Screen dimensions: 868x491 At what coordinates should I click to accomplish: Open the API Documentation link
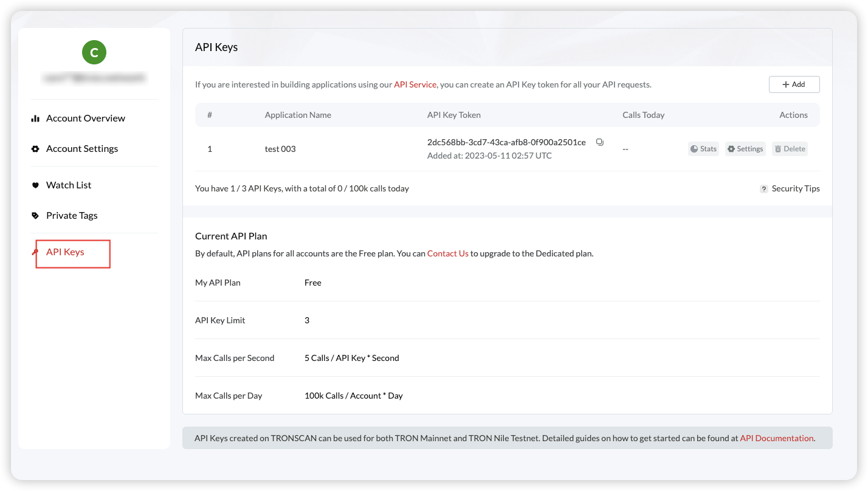coord(776,438)
